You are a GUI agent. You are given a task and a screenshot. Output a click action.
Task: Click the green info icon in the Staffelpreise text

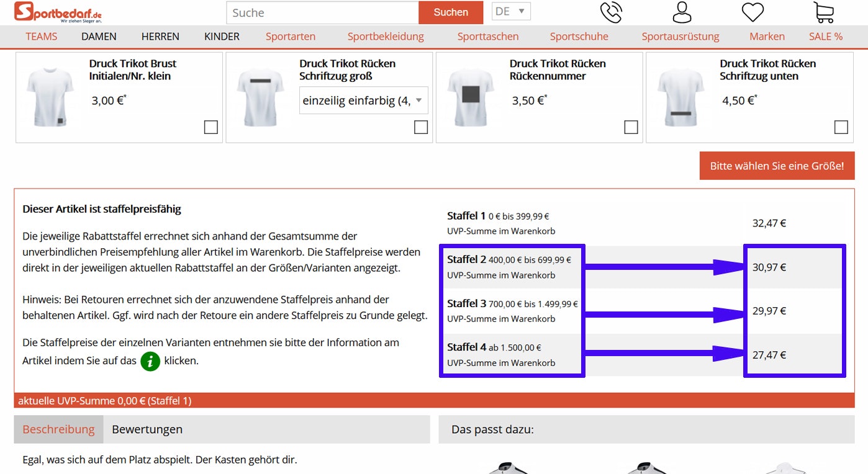coord(150,362)
